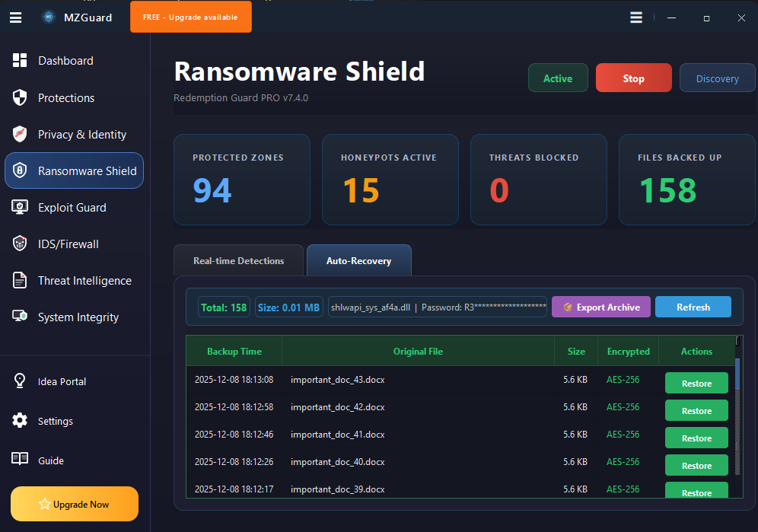Click the Threat Intelligence document icon
The width and height of the screenshot is (758, 532).
20,280
